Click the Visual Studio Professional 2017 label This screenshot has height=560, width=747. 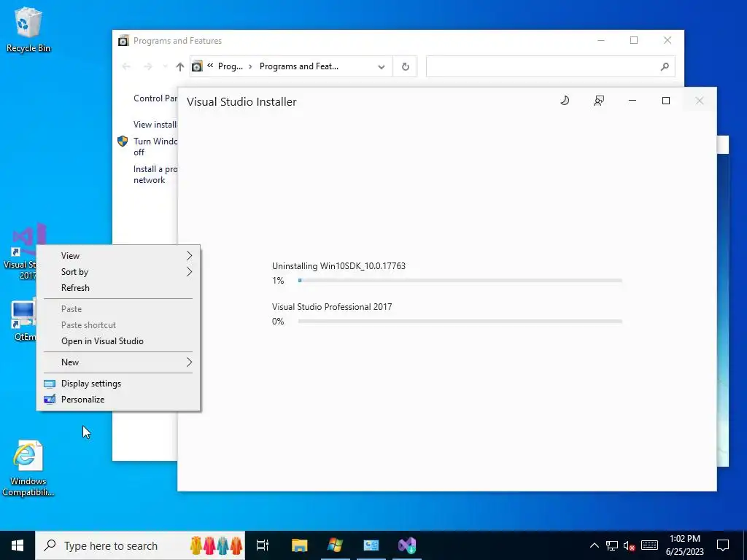click(x=332, y=307)
